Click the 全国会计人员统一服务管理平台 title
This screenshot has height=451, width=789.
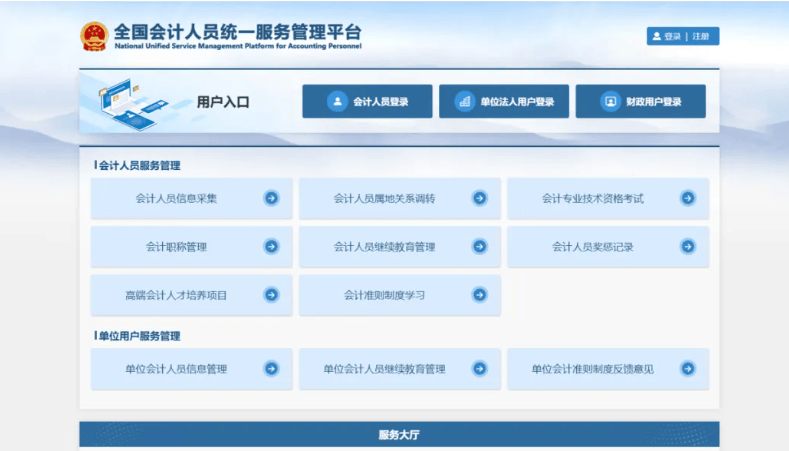238,31
